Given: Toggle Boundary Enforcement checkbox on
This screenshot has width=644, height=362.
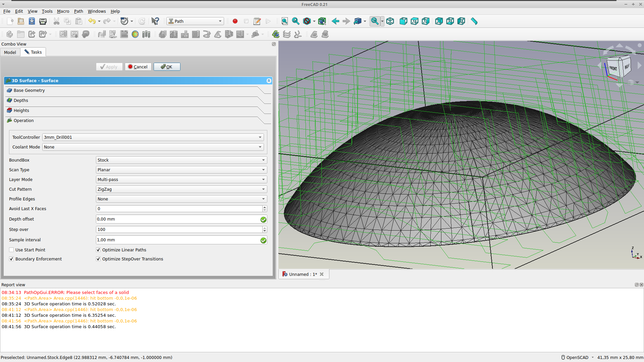Looking at the screenshot, I should (x=11, y=258).
